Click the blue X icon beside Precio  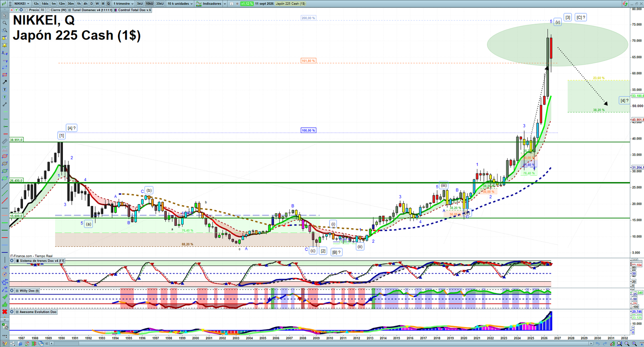point(21,10)
